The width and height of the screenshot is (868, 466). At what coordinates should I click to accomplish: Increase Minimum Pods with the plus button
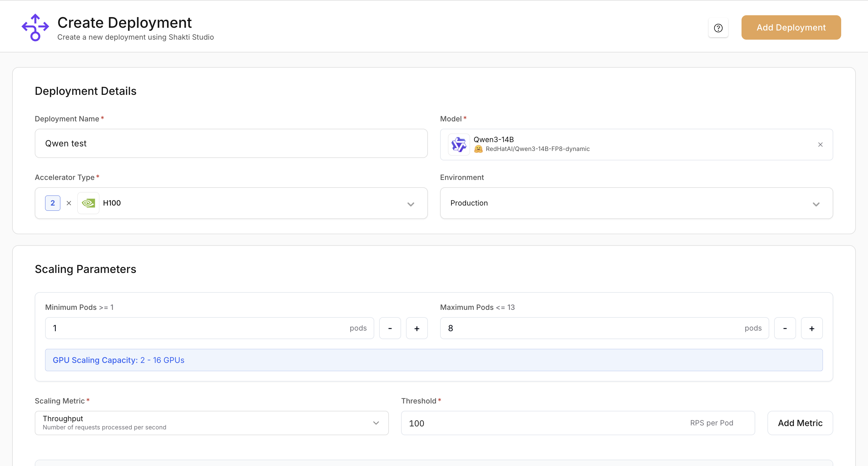417,328
